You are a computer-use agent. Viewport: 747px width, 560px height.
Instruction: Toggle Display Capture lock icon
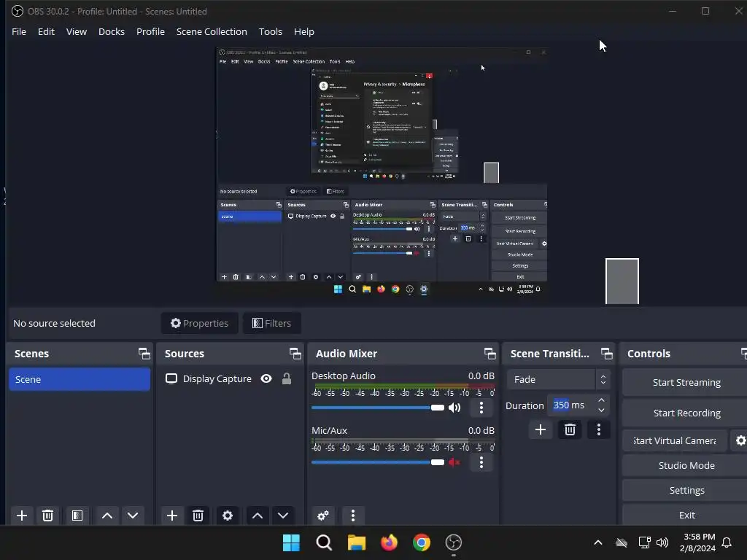[286, 378]
